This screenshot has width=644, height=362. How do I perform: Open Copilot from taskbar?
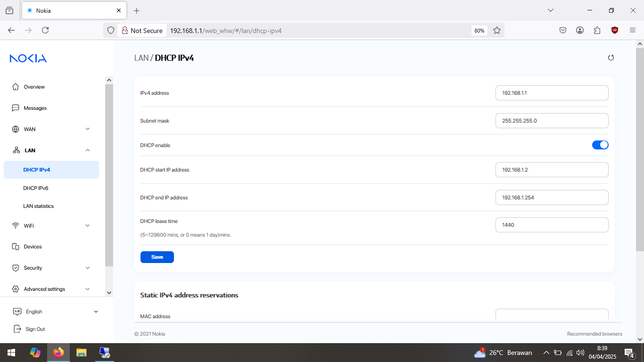click(x=35, y=353)
